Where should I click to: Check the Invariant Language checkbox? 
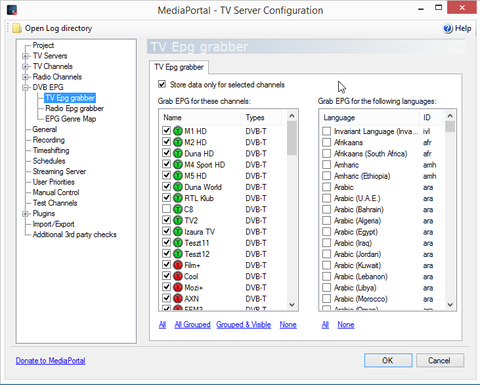(327, 131)
